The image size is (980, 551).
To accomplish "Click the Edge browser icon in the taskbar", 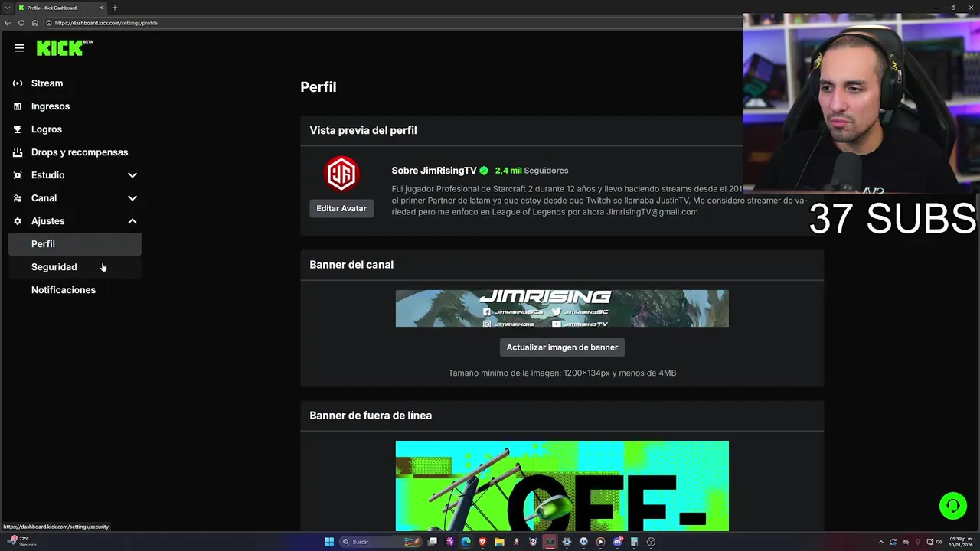I will [465, 542].
